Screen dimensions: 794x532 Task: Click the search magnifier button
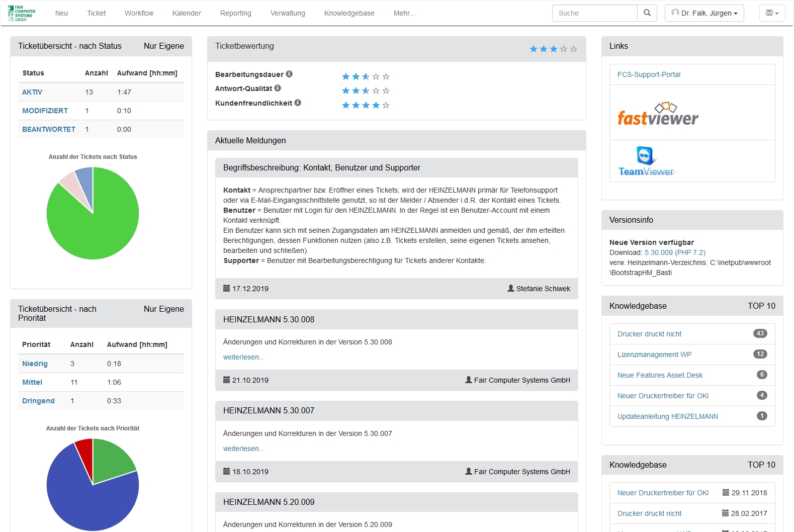[647, 13]
